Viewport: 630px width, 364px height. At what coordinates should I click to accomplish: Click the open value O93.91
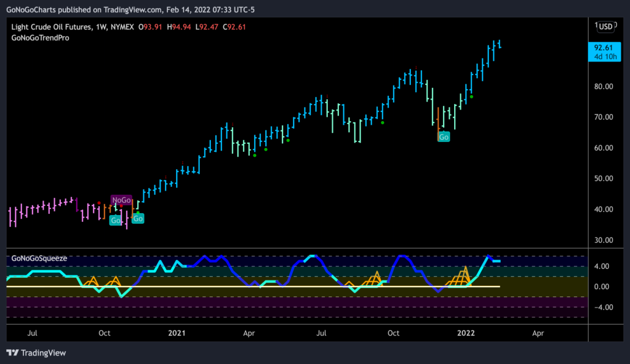pyautogui.click(x=150, y=27)
